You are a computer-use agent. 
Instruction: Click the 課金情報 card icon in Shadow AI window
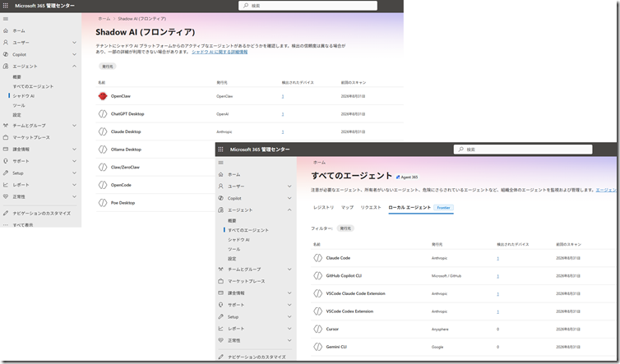click(6, 149)
